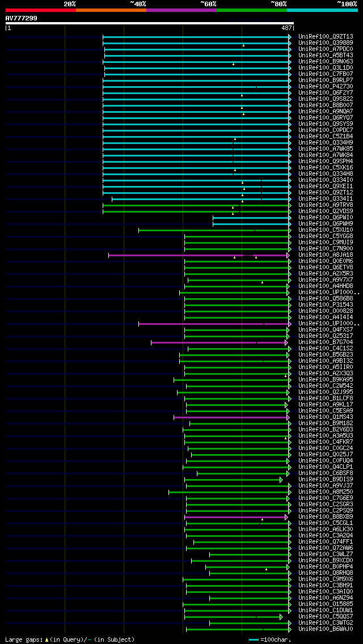Click the Large gaps legend text
The height and width of the screenshot is (644, 363).
click(x=70, y=639)
